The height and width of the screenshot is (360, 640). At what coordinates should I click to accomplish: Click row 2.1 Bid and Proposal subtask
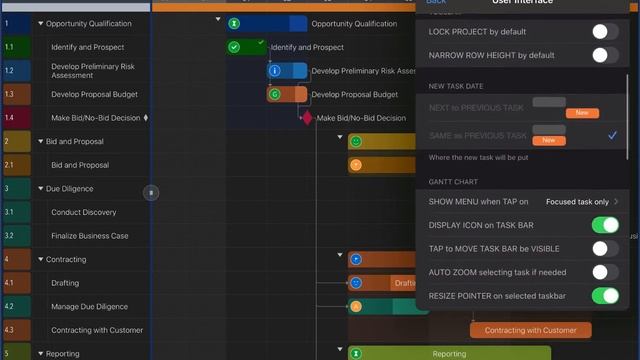coord(80,165)
